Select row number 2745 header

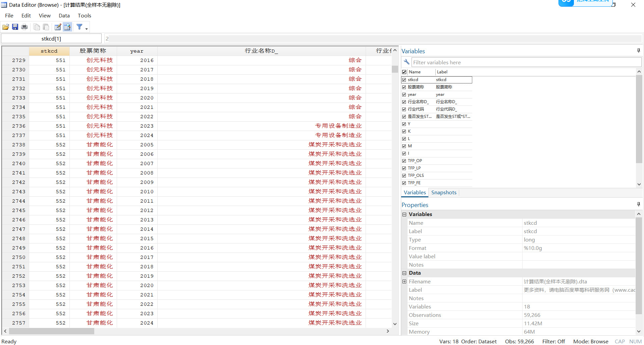point(15,210)
